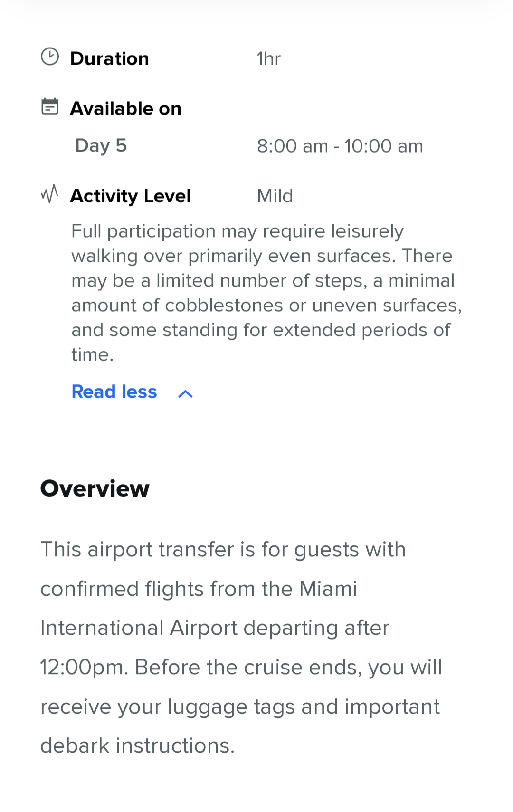Select the Activity Level heading
Screen dimensions: 513x812
coord(131,196)
